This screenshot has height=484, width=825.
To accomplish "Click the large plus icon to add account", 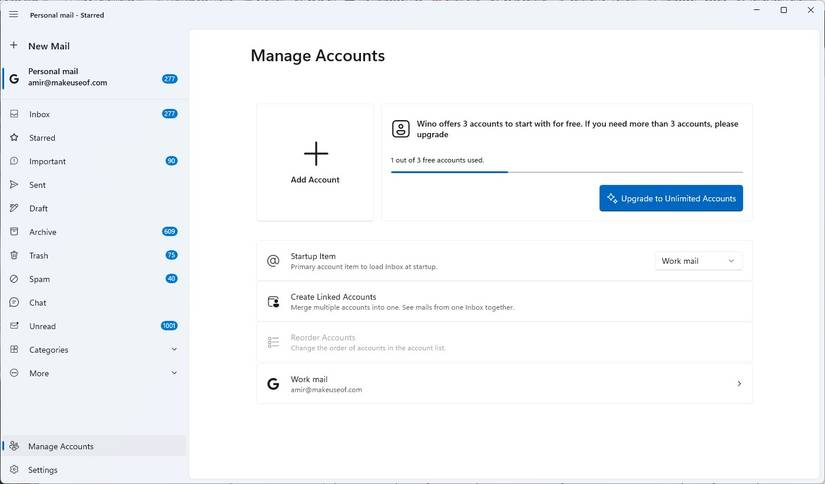I will click(x=316, y=154).
